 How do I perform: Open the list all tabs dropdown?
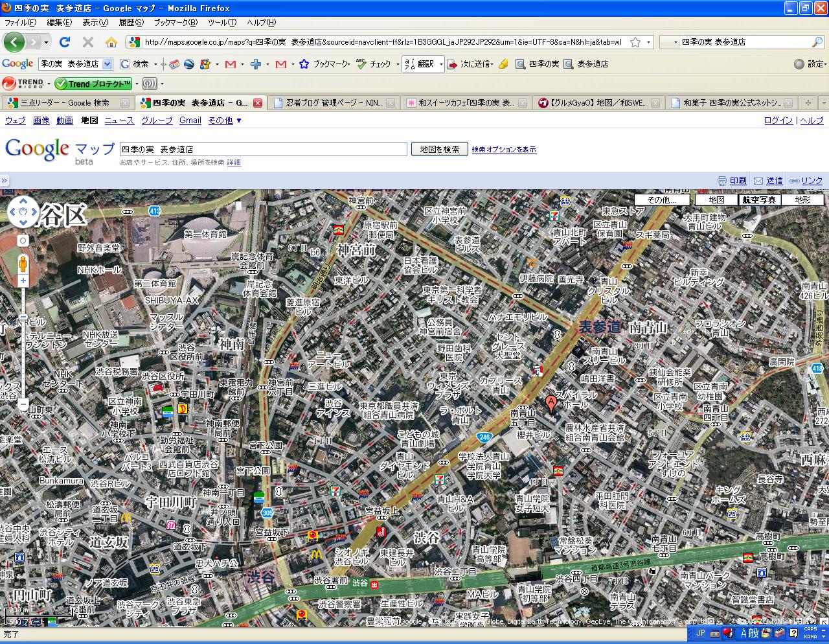[x=824, y=102]
